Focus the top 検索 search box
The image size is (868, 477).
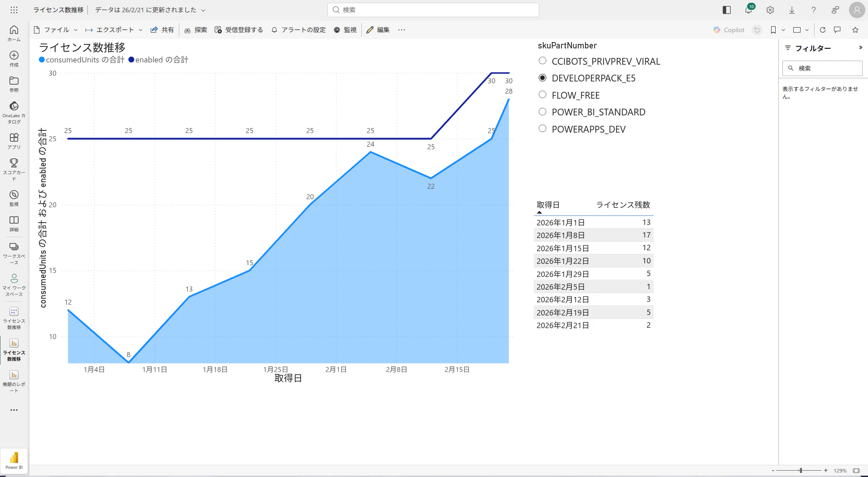coord(433,10)
